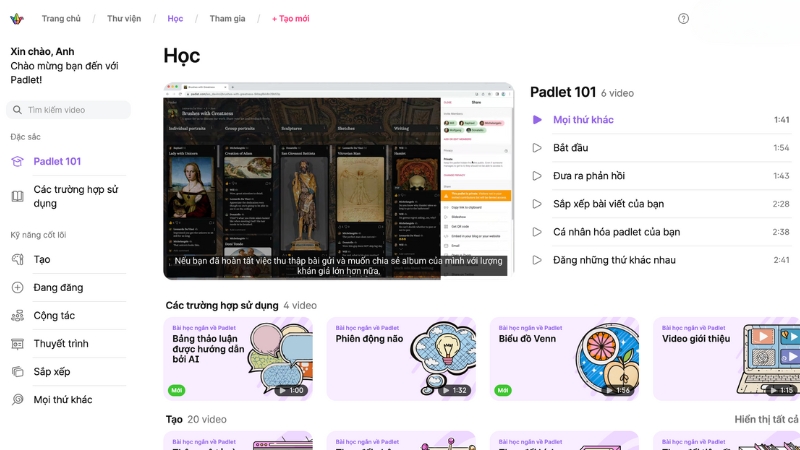The width and height of the screenshot is (800, 450).
Task: Click the + Tạo mới button
Action: 290,18
